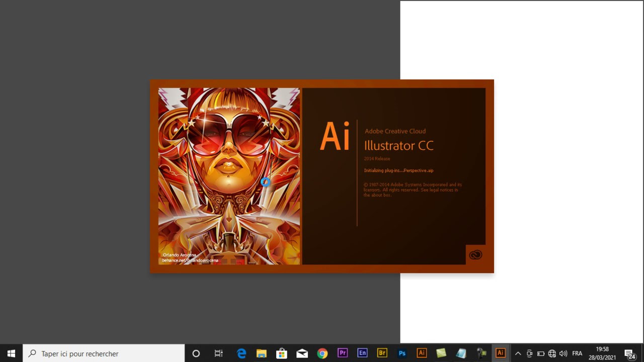Launch Adobe Encore from the taskbar

[362, 353]
